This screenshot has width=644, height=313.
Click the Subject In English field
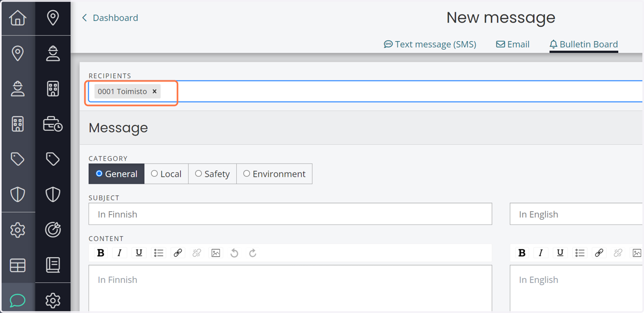click(x=577, y=214)
